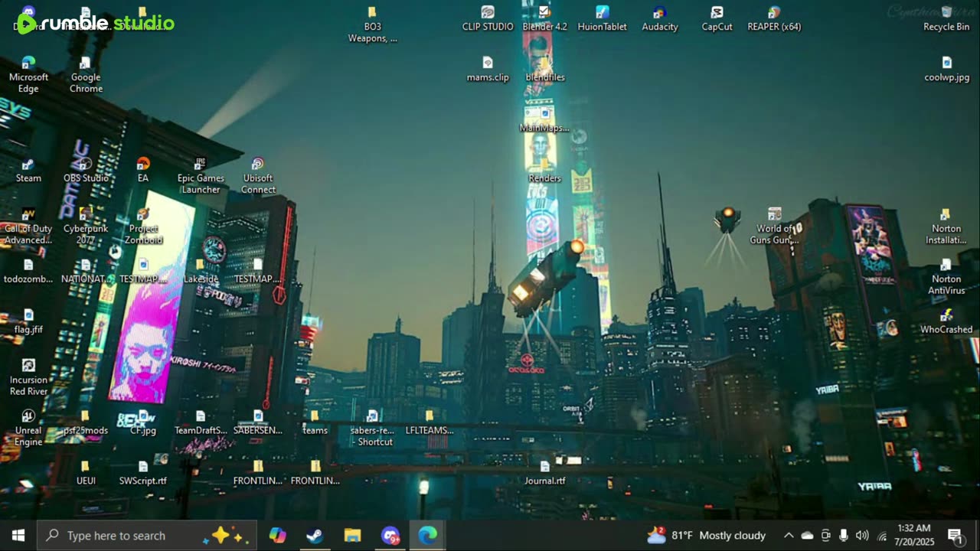Open Discord from the taskbar

390,536
